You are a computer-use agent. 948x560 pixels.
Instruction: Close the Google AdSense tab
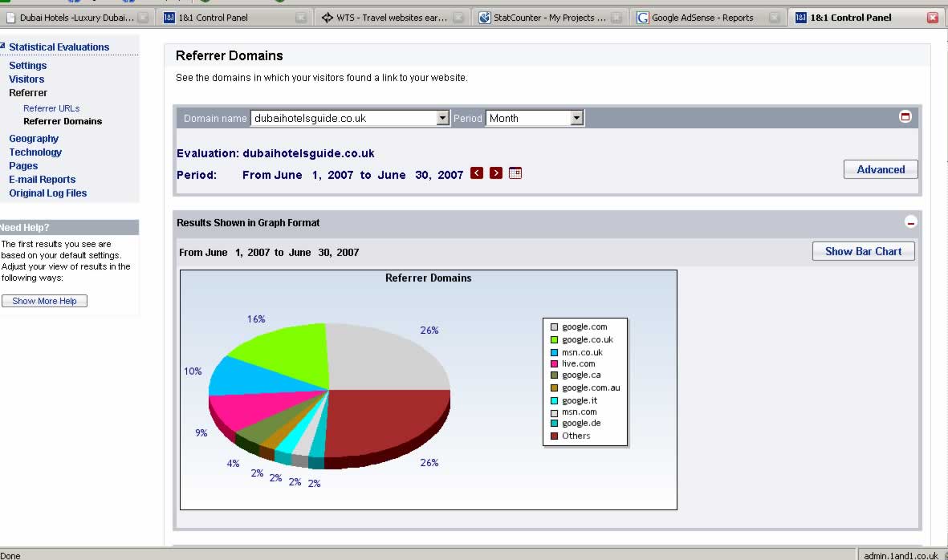tap(774, 18)
